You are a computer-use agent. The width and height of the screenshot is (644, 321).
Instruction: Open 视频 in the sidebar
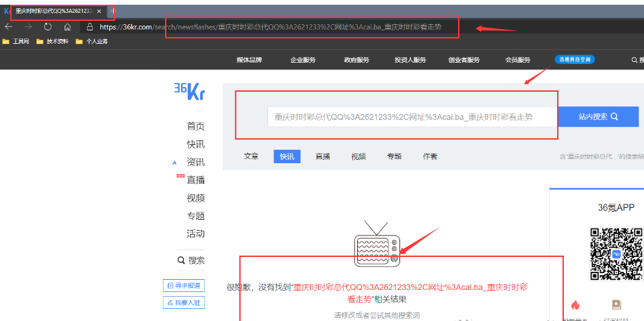(x=195, y=198)
